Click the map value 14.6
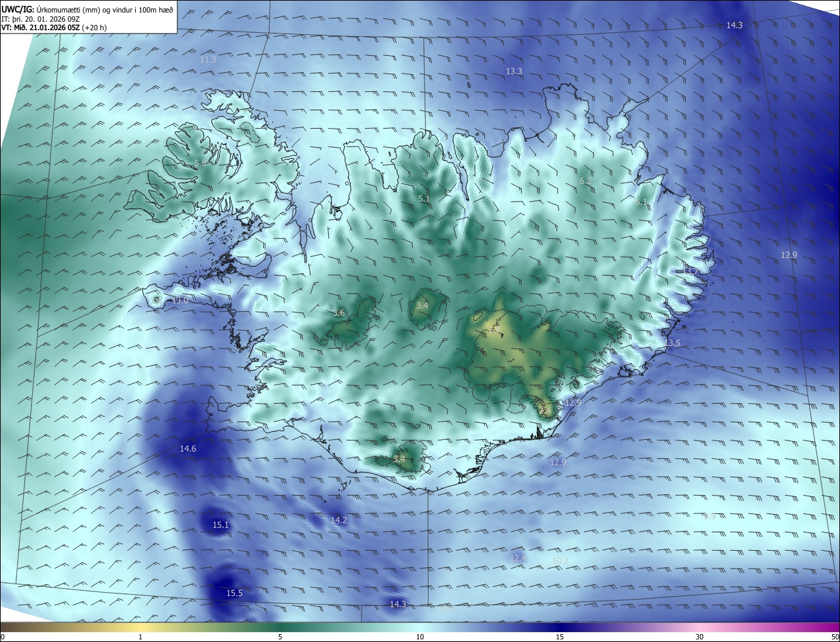Screen dimensions: 840x642 click(x=188, y=448)
